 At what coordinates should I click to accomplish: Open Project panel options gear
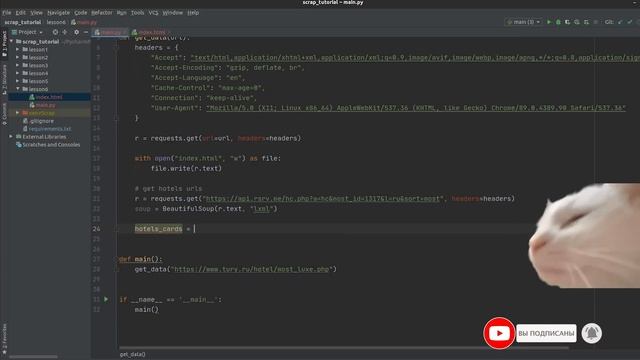pyautogui.click(x=76, y=32)
